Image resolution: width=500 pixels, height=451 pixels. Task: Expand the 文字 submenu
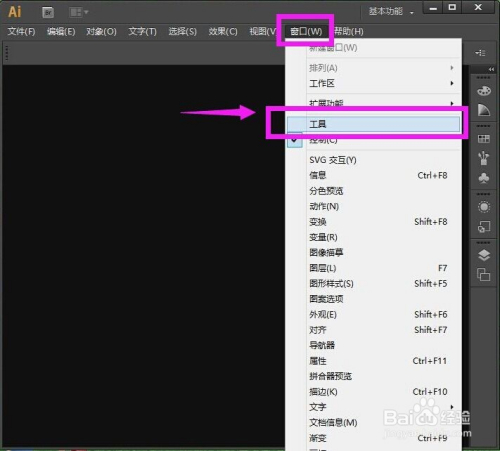tap(373, 407)
